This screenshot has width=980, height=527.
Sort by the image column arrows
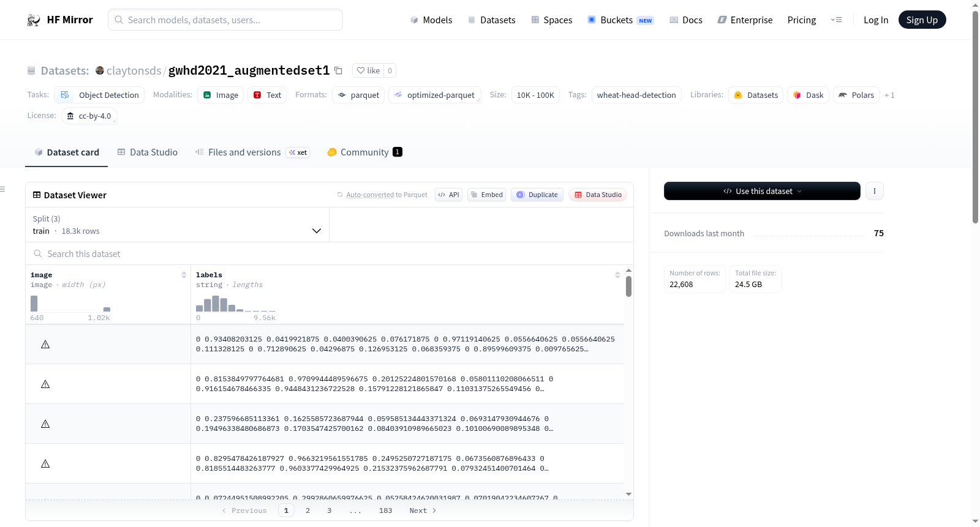click(184, 275)
